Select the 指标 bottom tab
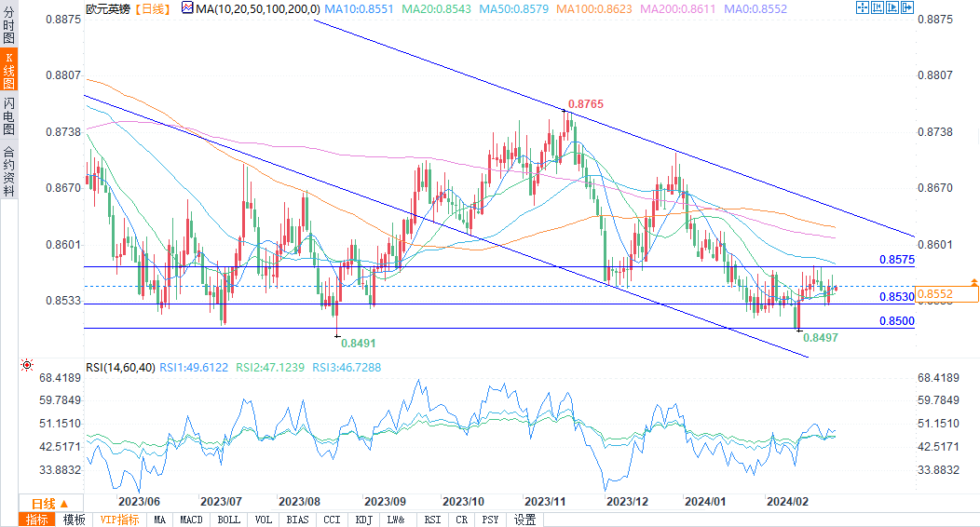Viewport: 980px width, 527px height. [x=37, y=520]
